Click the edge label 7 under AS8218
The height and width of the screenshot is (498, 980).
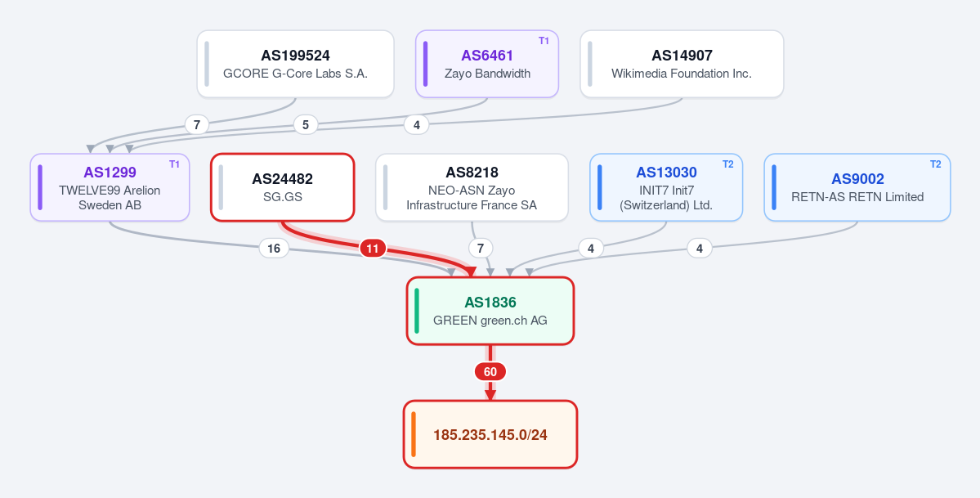pos(481,249)
